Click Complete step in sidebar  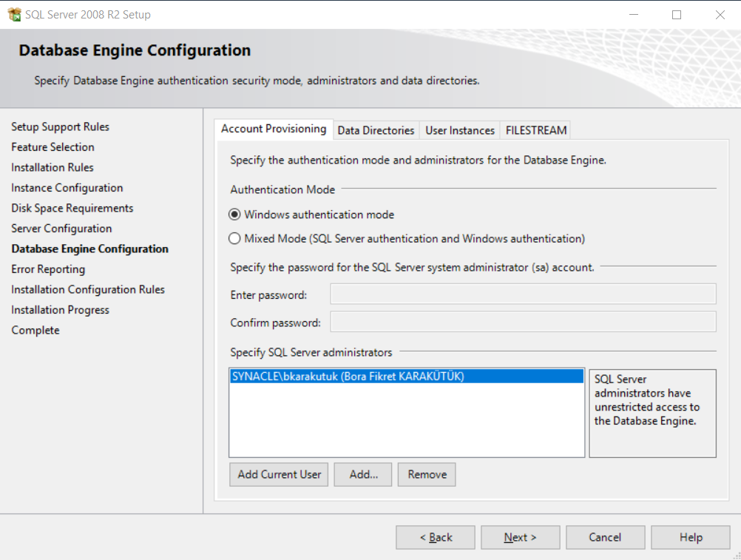click(35, 330)
